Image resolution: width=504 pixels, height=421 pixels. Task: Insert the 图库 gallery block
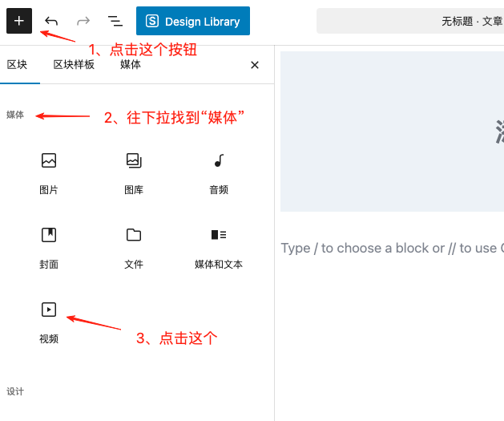(134, 172)
